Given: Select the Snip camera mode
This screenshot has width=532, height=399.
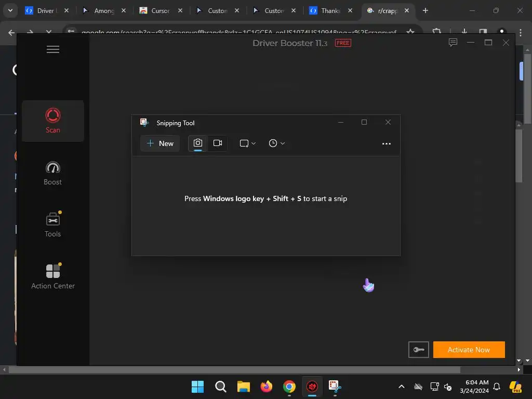Looking at the screenshot, I should point(198,143).
